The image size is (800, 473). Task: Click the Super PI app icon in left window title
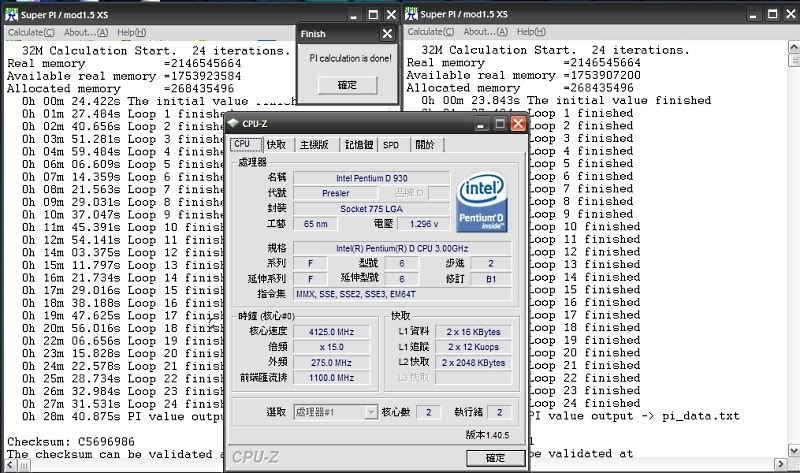pos(11,14)
